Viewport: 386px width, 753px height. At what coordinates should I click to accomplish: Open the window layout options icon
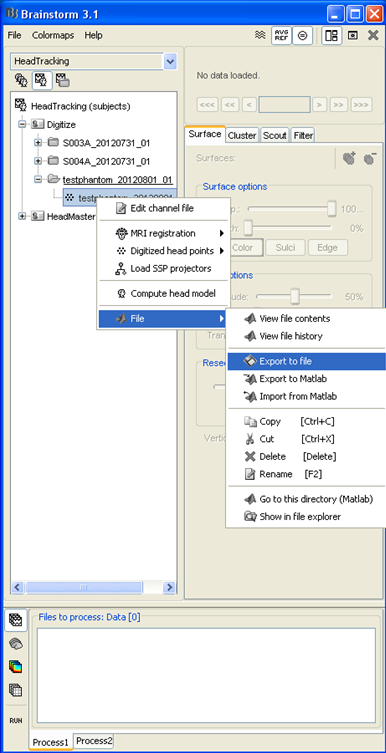(x=331, y=36)
